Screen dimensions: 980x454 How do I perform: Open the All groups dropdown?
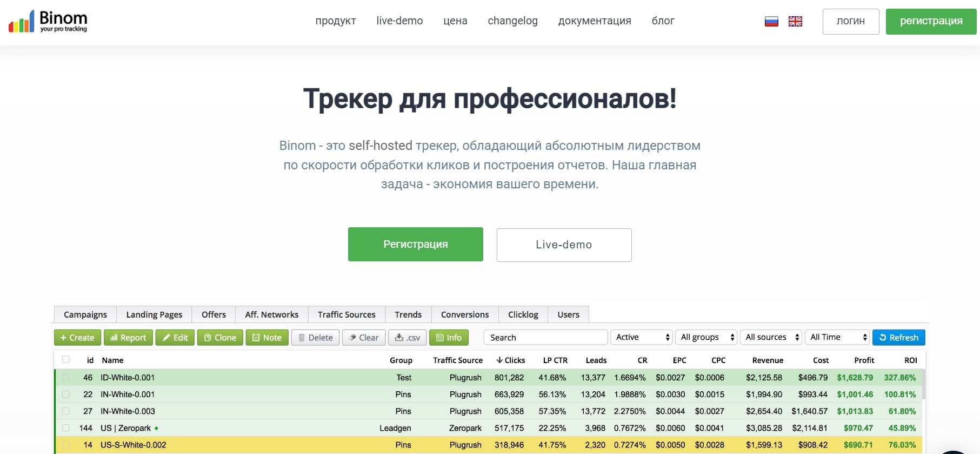[706, 337]
